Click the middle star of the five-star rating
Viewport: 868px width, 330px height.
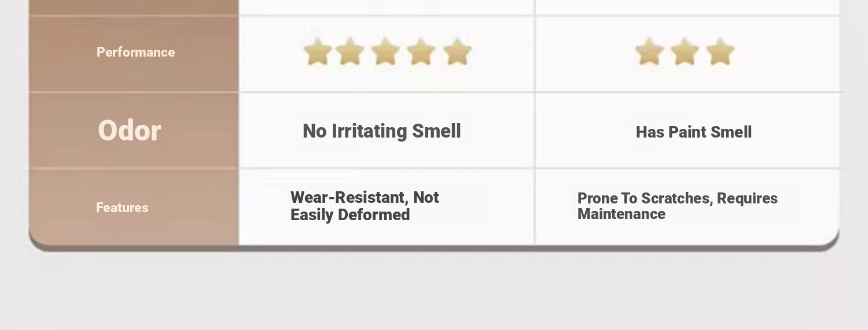386,52
